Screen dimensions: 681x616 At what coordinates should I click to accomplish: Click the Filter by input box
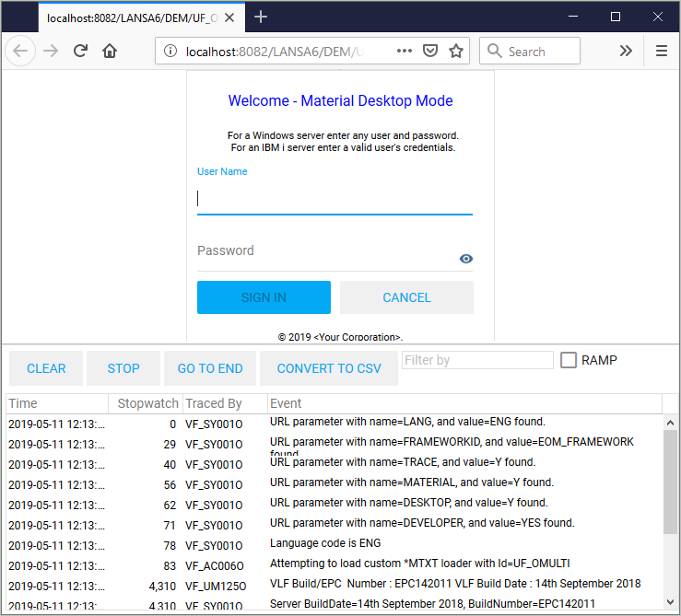[477, 360]
